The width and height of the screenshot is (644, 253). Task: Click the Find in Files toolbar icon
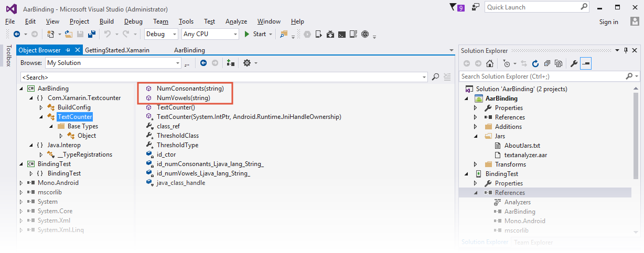[x=284, y=34]
